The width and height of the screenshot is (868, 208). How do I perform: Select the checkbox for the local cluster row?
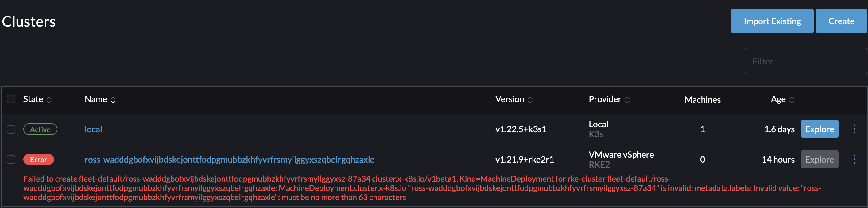(x=11, y=129)
